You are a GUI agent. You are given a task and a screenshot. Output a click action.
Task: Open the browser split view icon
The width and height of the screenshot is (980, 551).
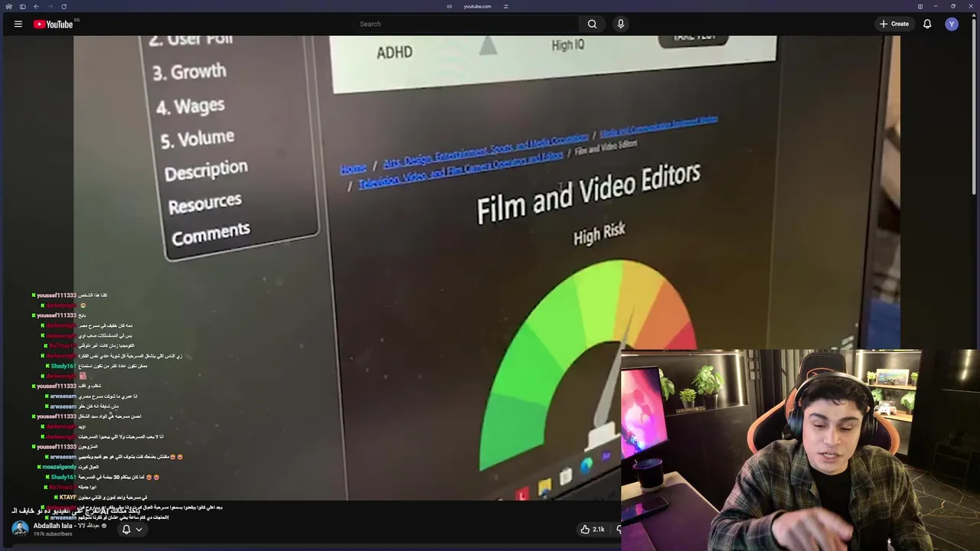point(920,6)
